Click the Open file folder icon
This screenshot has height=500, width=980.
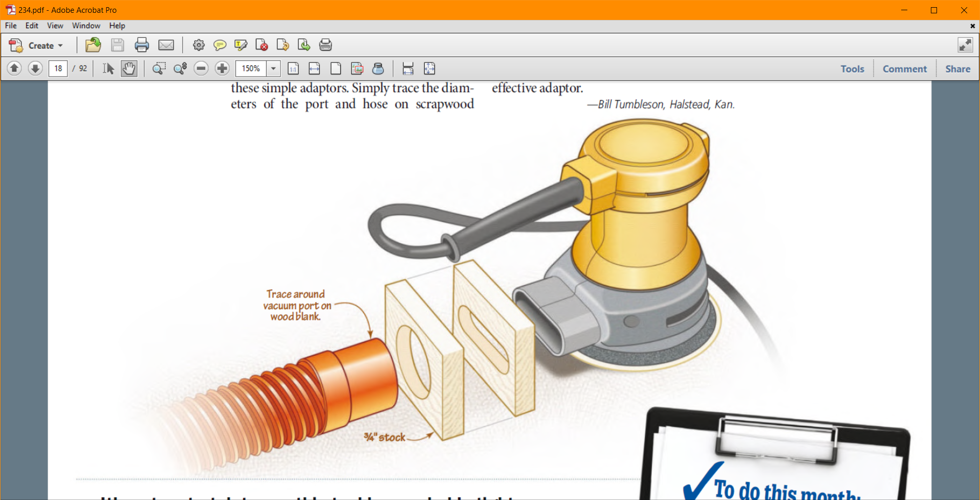click(x=93, y=45)
